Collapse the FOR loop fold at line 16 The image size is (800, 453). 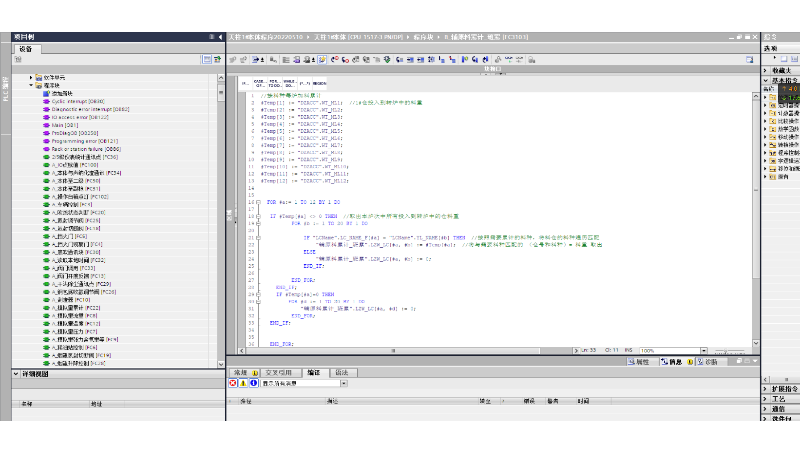click(259, 202)
